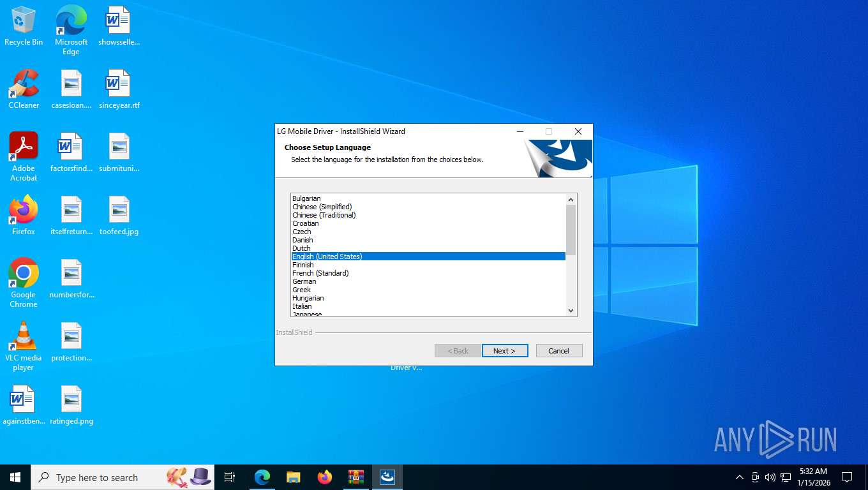Select the toofeed.jpg file icon
Screen dimensions: 868x490
[119, 216]
